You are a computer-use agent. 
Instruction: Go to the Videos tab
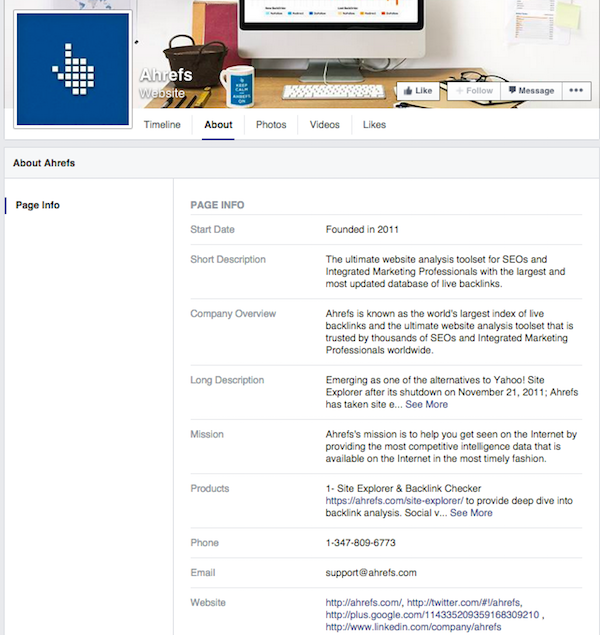point(324,125)
